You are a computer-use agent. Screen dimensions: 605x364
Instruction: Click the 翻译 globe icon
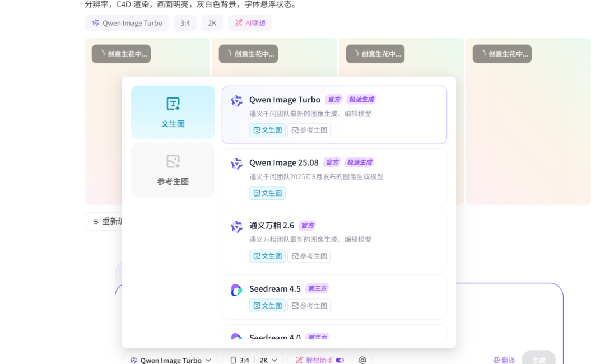pos(496,360)
